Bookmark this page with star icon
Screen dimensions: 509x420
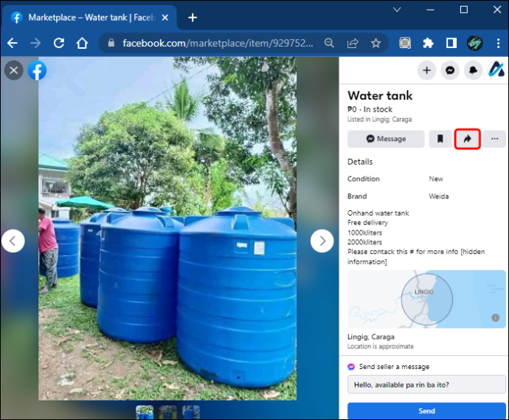point(375,43)
